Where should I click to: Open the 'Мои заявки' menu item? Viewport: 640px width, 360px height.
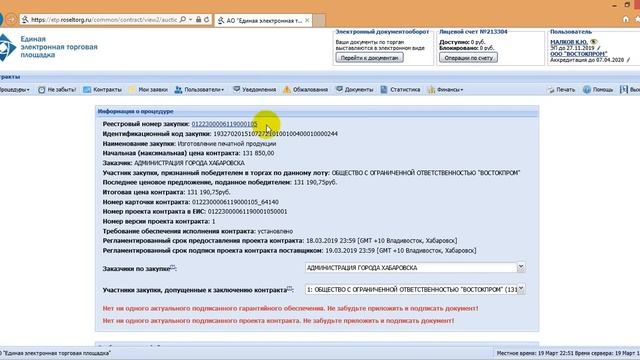[x=153, y=89]
